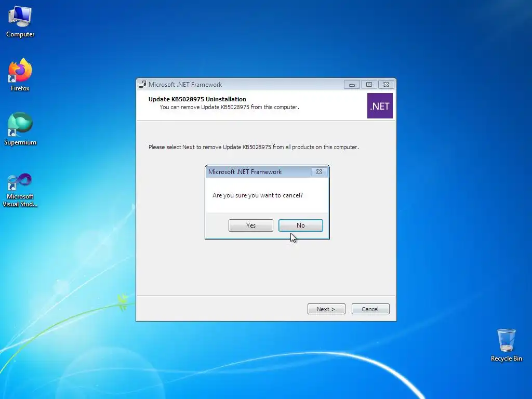Click the installer icon in the title bar
This screenshot has width=532, height=399.
[x=142, y=85]
